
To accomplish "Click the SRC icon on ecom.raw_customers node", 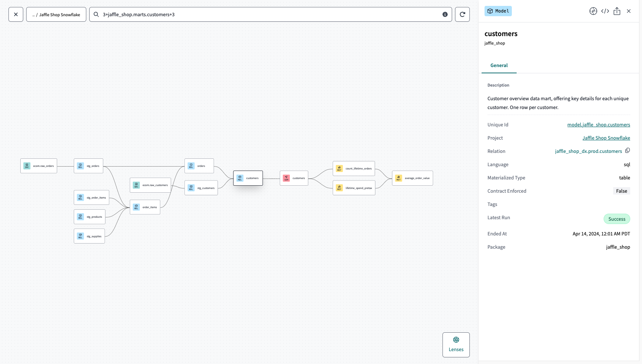I will coord(136,185).
